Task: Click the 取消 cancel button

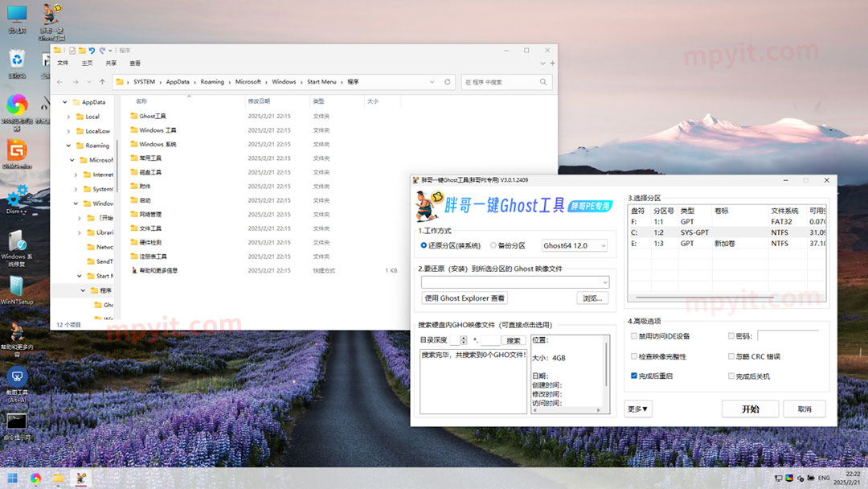Action: click(805, 409)
